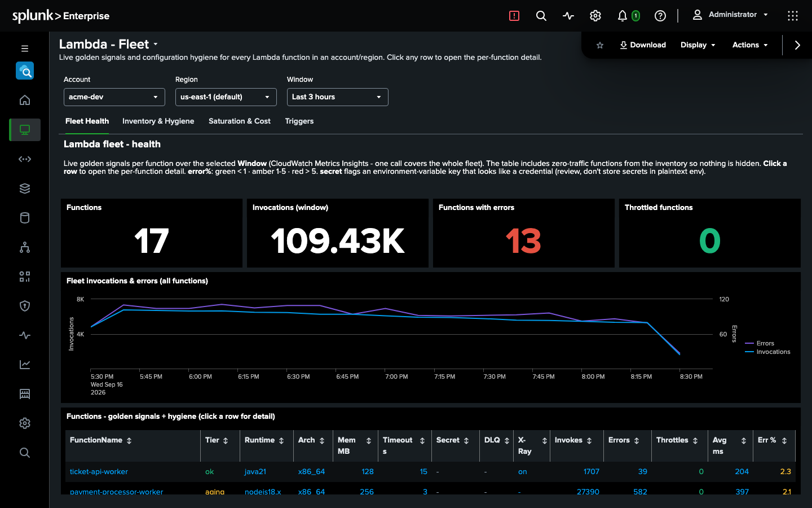The width and height of the screenshot is (812, 508).
Task: Open the Administrator user menu
Action: pos(730,15)
